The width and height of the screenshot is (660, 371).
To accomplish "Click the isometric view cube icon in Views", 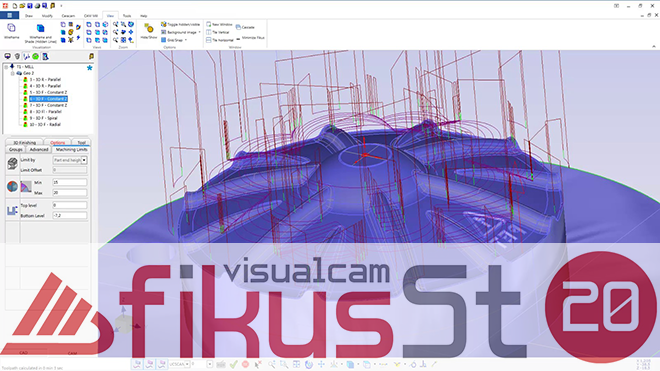I will [x=105, y=24].
